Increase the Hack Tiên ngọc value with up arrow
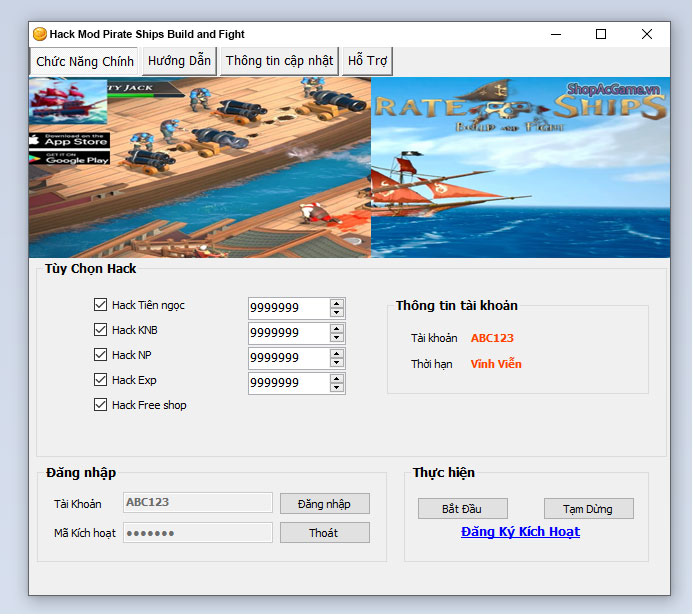 click(337, 304)
